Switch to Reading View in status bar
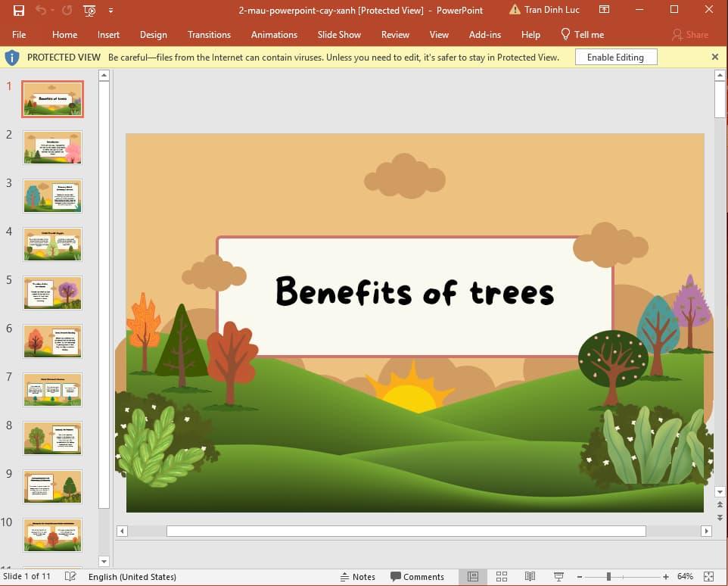Image resolution: width=728 pixels, height=586 pixels. coord(531,576)
